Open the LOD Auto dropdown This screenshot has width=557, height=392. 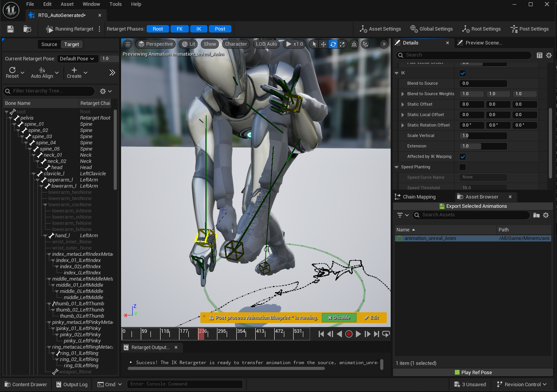coord(267,44)
